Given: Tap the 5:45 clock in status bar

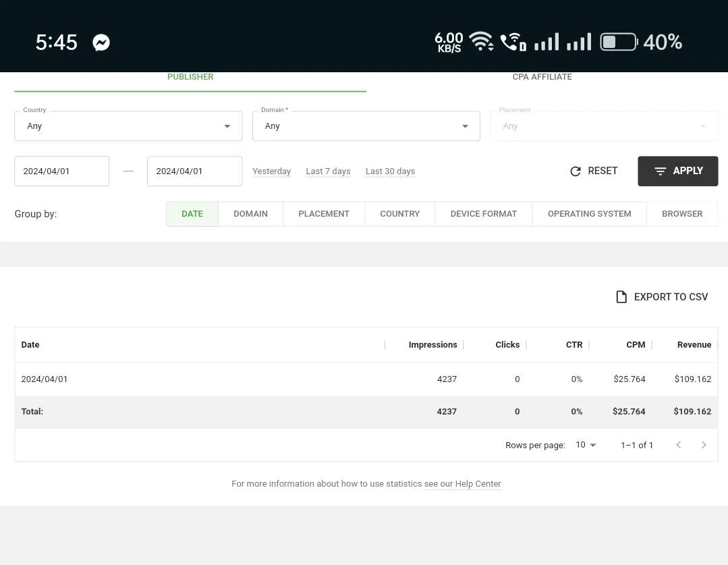Looking at the screenshot, I should pyautogui.click(x=57, y=43).
